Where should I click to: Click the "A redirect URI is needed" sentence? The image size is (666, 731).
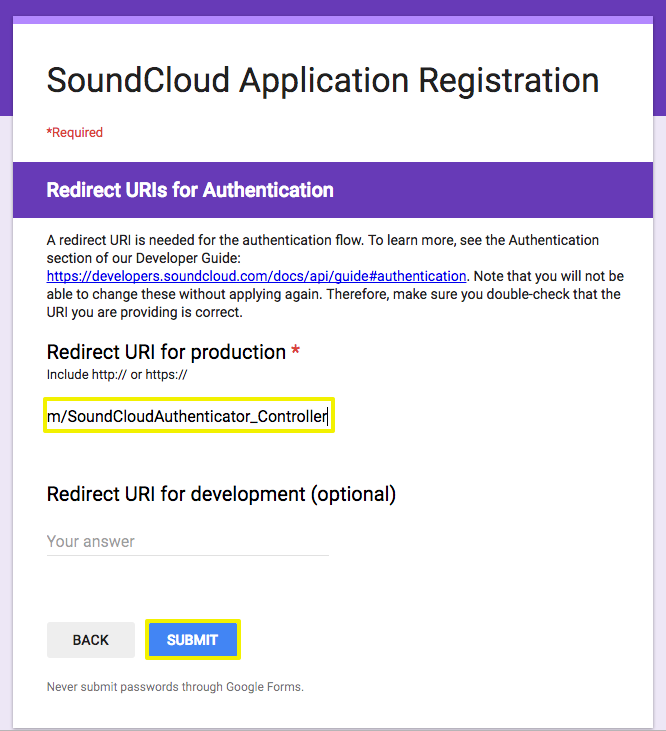click(x=205, y=240)
